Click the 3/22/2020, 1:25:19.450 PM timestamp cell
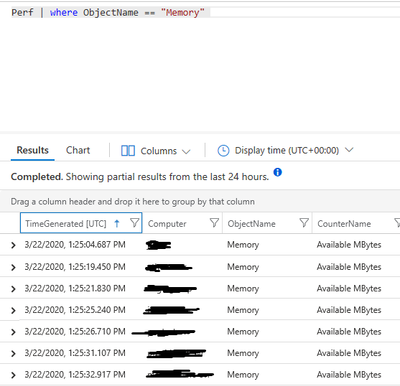400x386 pixels. pyautogui.click(x=75, y=267)
